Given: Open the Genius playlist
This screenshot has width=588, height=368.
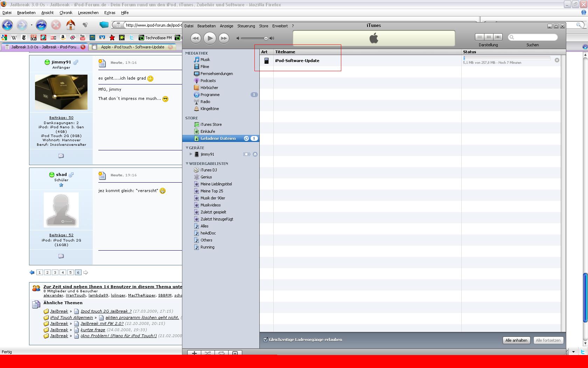Looking at the screenshot, I should pos(206,177).
